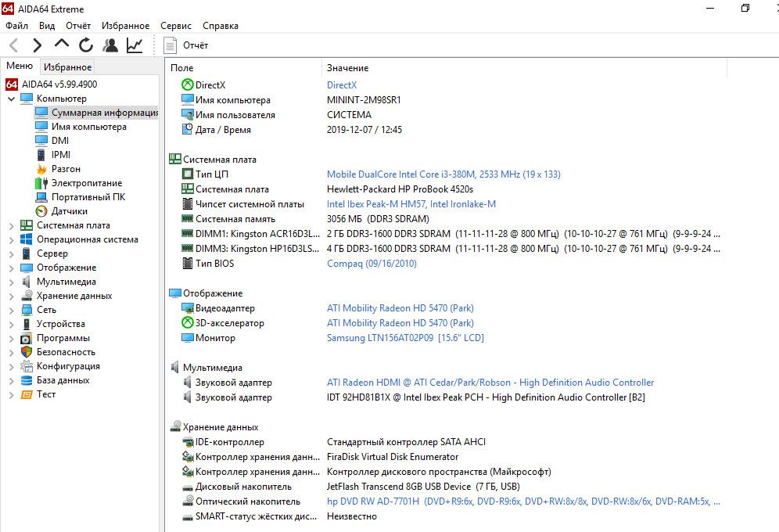This screenshot has width=779, height=532.
Task: Open the Samsung LTN156AT02P09 monitor link
Action: pyautogui.click(x=405, y=338)
